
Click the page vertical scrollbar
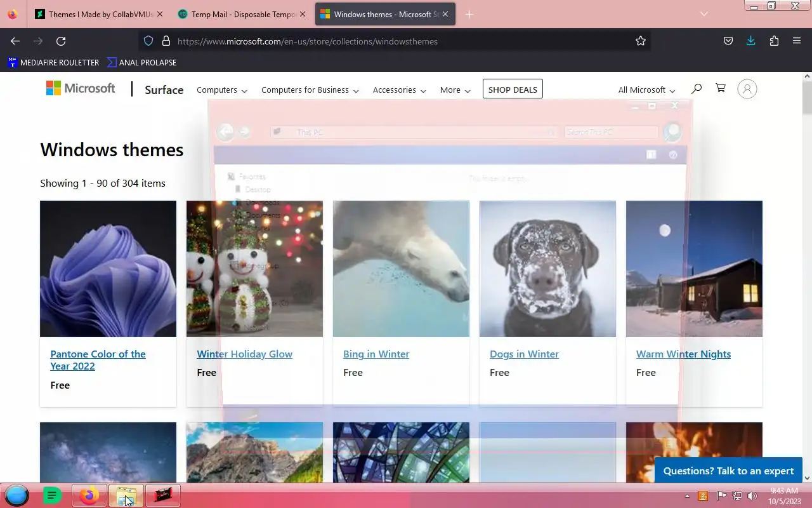tap(807, 277)
